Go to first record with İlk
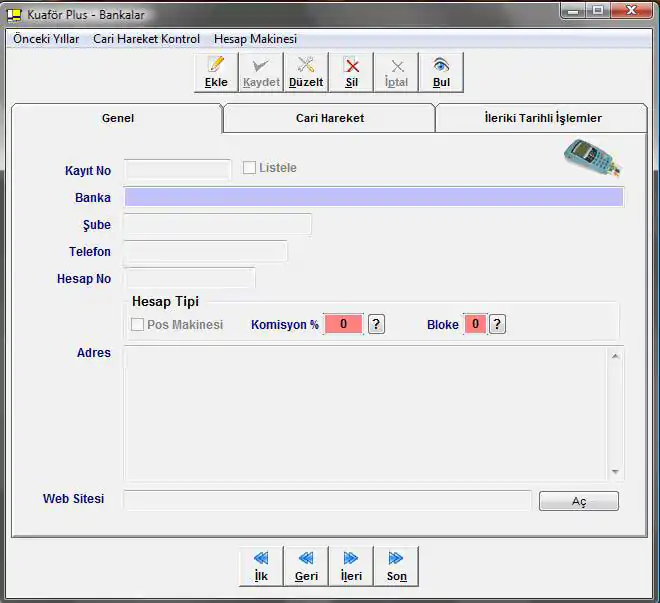This screenshot has width=660, height=603. [x=261, y=566]
